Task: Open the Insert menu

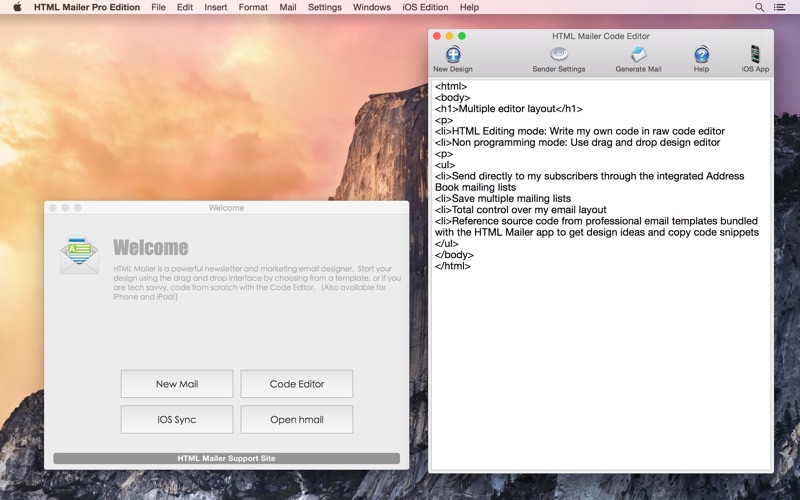Action: [216, 7]
